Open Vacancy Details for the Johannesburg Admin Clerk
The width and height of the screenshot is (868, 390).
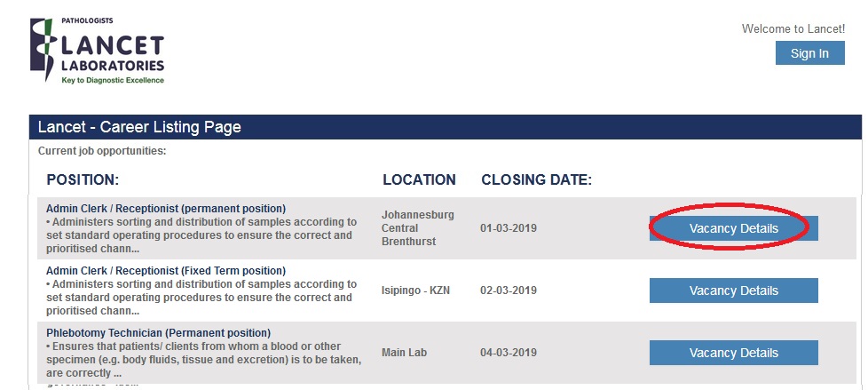tap(733, 228)
